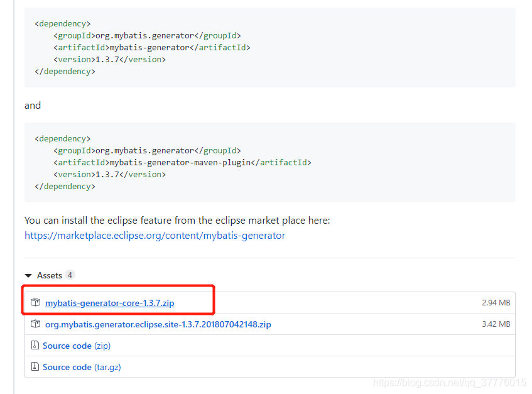Screen dimensions: 532x394
Task: Download mybatis-generator-core-1.3.7.zip
Action: (109, 303)
